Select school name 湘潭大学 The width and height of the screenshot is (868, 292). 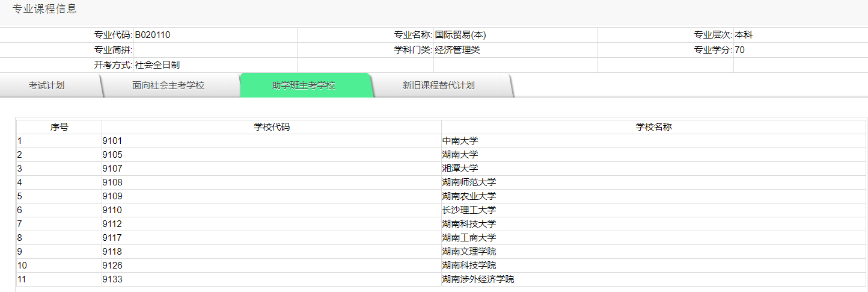[x=460, y=169]
